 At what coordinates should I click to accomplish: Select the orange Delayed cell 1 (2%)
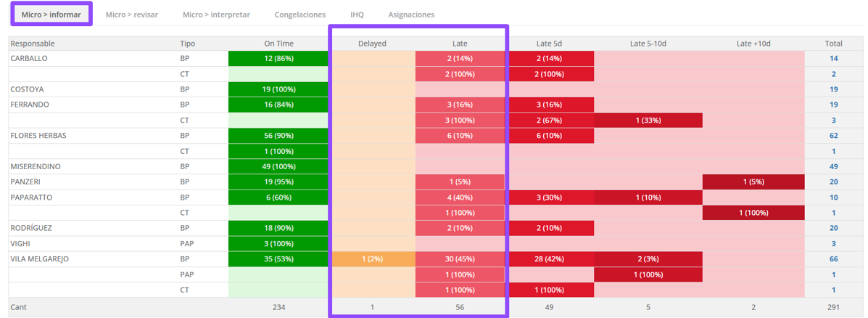pos(372,258)
